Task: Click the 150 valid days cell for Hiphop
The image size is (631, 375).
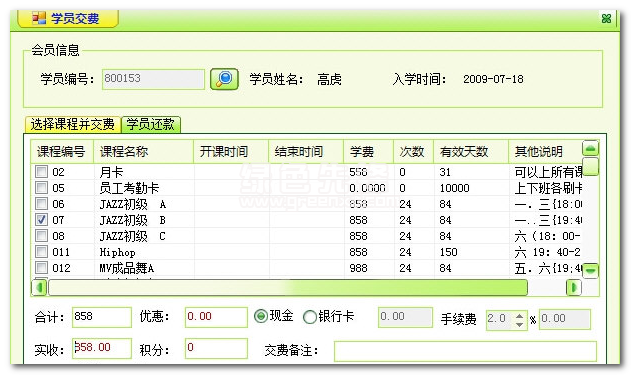Action: click(x=448, y=252)
